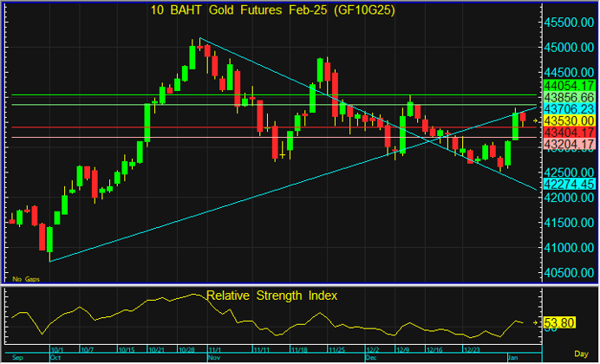600x364 pixels.
Task: Click the small yellow last-price arrow marker
Action: click(x=537, y=120)
